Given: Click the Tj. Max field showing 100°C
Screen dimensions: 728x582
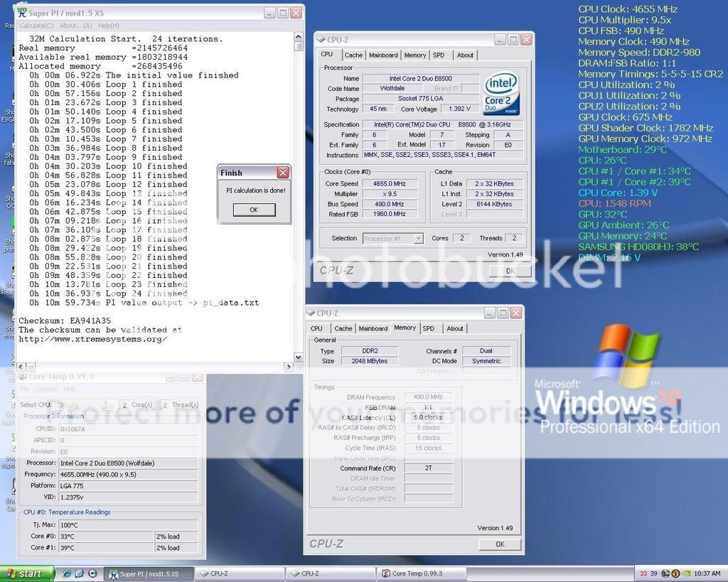Looking at the screenshot, I should tap(128, 525).
